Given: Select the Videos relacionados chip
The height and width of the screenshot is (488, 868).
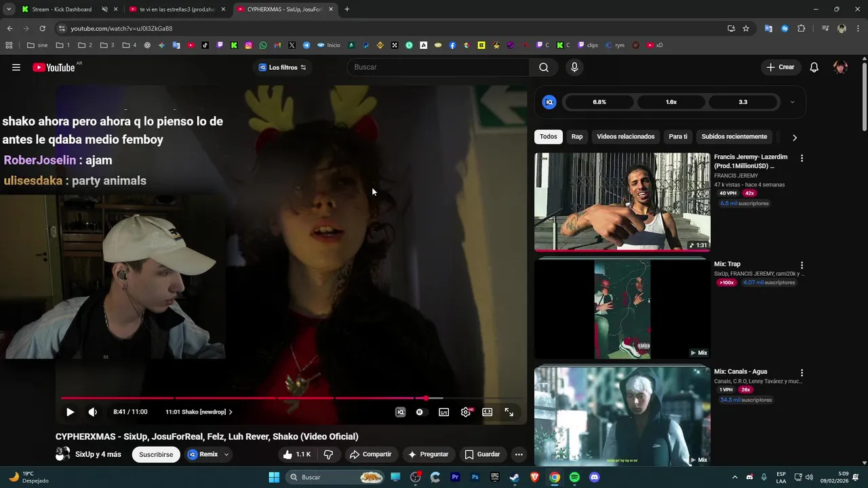Looking at the screenshot, I should 626,137.
